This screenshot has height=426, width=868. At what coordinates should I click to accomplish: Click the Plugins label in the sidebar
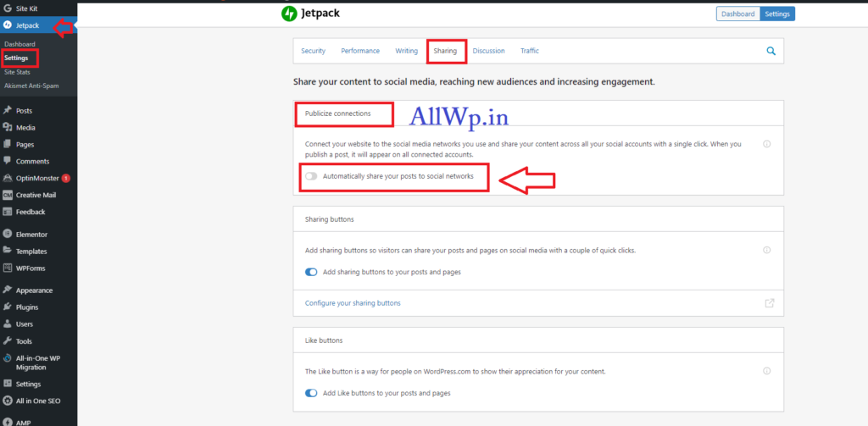27,307
